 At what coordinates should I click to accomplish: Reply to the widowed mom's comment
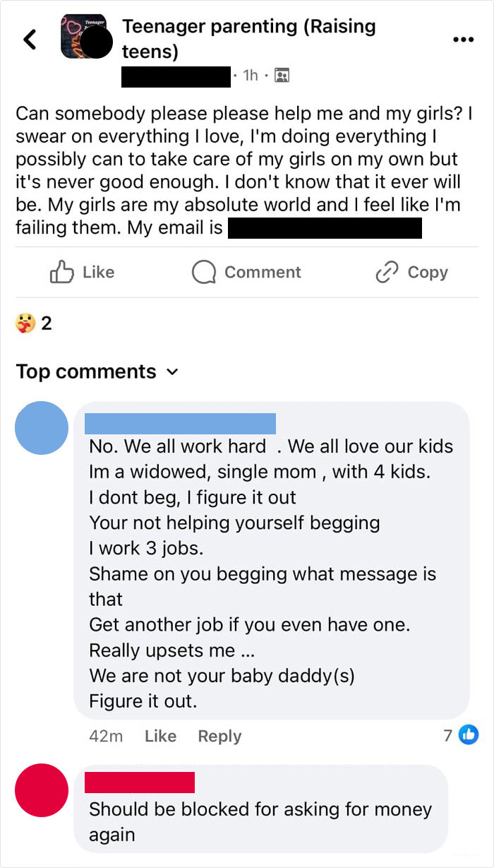[x=219, y=736]
